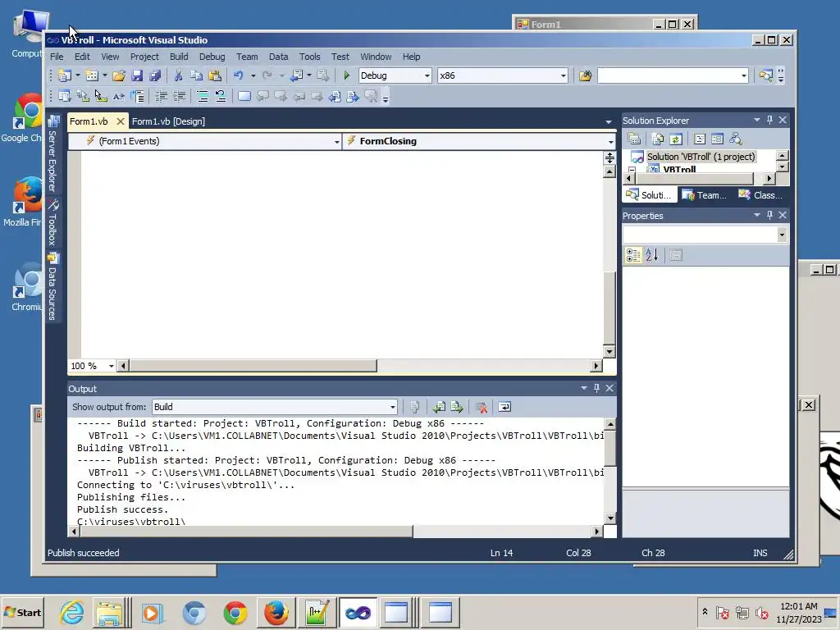Go to next message in Output pane
The height and width of the screenshot is (630, 840).
click(x=457, y=407)
